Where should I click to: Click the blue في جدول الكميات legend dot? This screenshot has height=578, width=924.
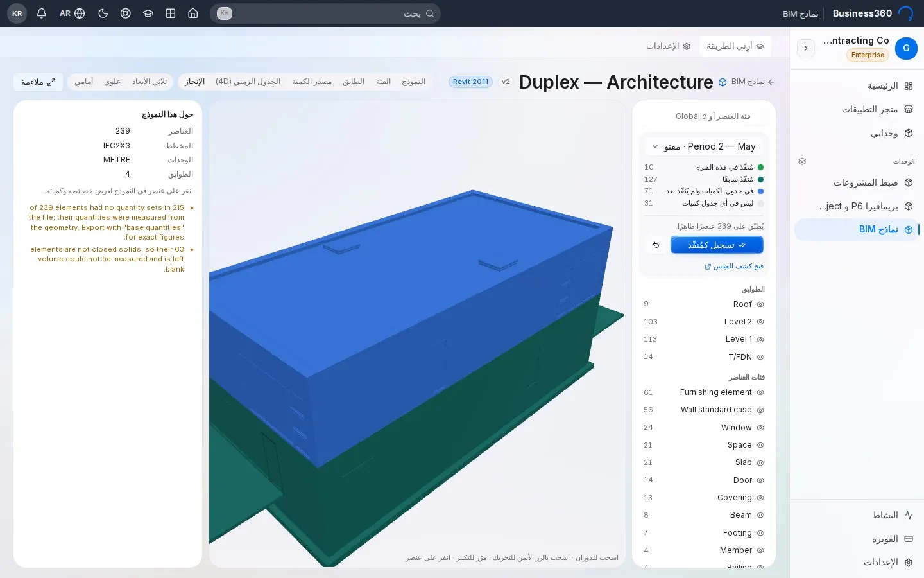760,191
